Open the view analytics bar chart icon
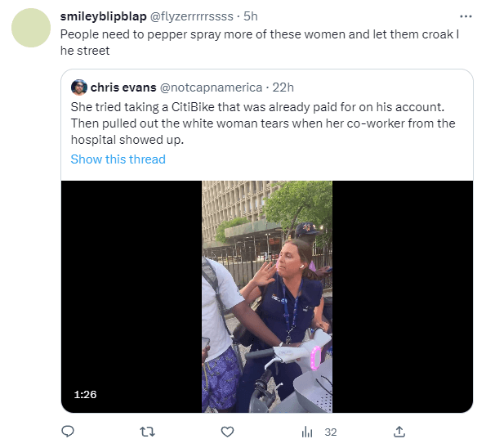486x448 pixels. pyautogui.click(x=307, y=432)
